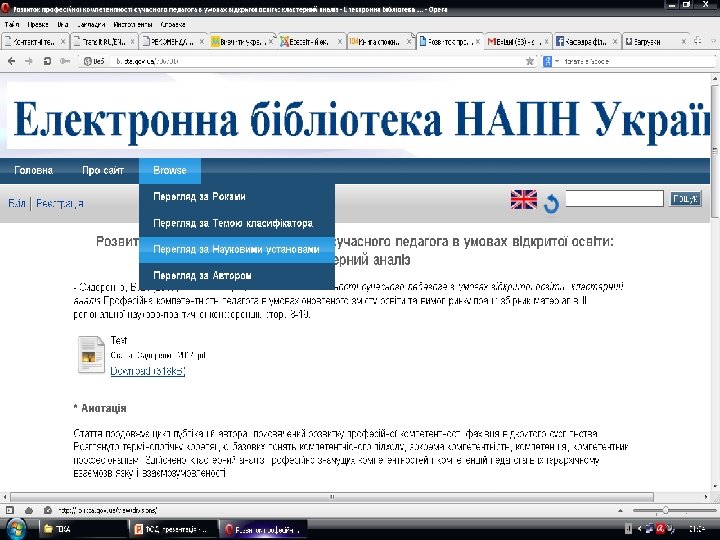Switch to the first browser tab
The image size is (720, 540).
pos(34,41)
